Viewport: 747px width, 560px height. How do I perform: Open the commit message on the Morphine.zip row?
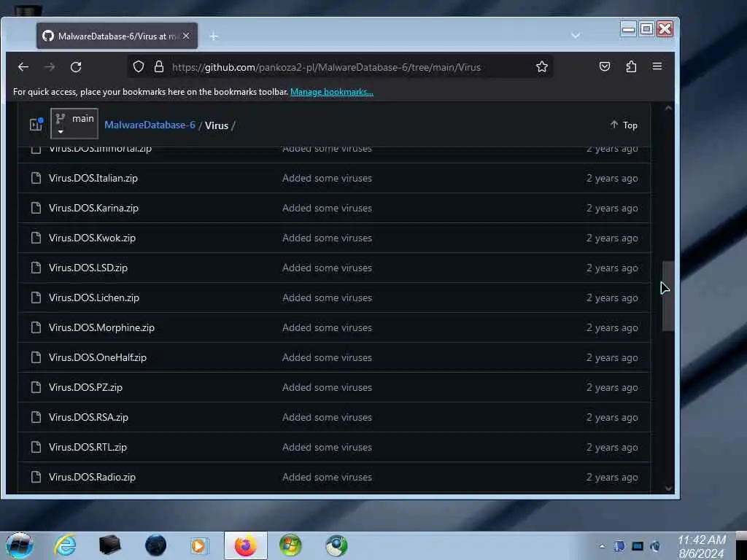tap(327, 327)
